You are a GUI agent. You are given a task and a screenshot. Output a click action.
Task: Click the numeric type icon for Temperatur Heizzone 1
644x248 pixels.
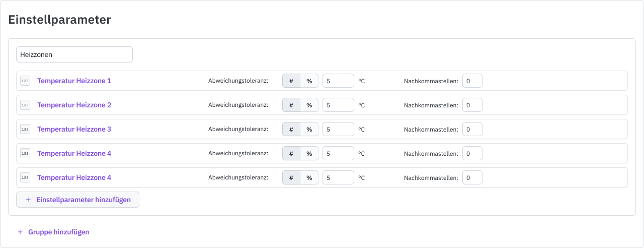25,81
